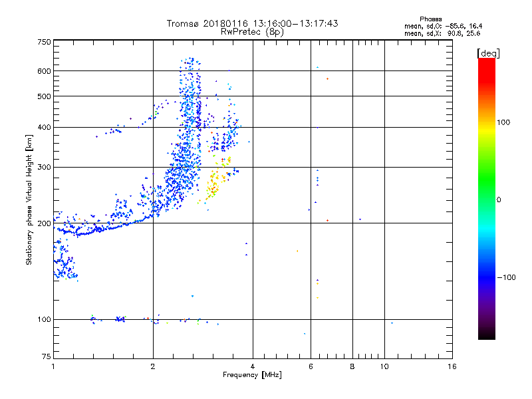The image size is (532, 399).
Task: Click the "75" tick label on the height axis
Action: (x=47, y=356)
